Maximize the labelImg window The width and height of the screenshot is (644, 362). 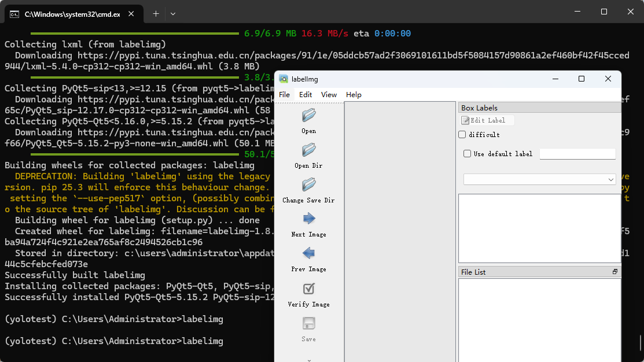coord(581,79)
